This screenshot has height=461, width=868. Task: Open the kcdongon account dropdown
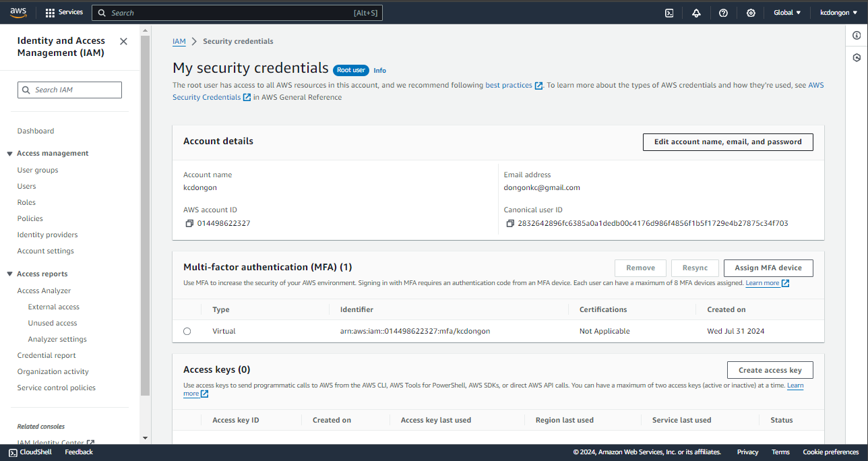click(x=838, y=13)
